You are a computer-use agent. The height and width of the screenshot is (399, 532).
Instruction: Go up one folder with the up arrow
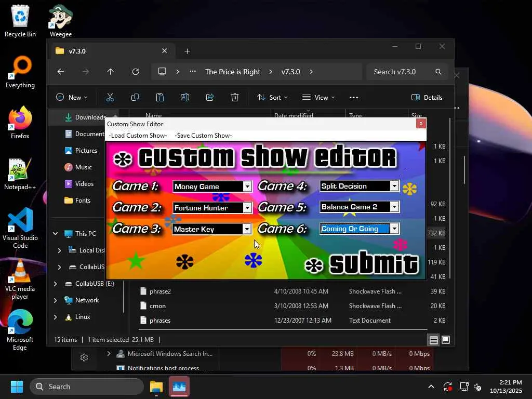click(110, 72)
